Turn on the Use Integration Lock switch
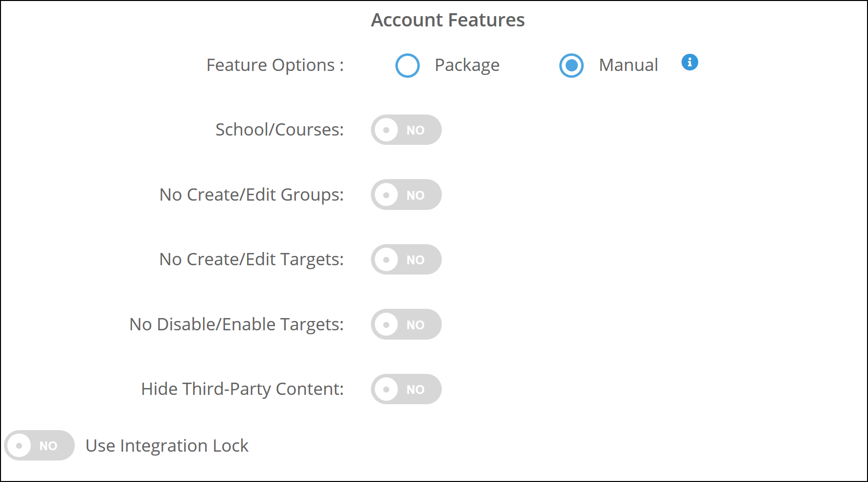Viewport: 868px width, 482px height. (x=39, y=445)
